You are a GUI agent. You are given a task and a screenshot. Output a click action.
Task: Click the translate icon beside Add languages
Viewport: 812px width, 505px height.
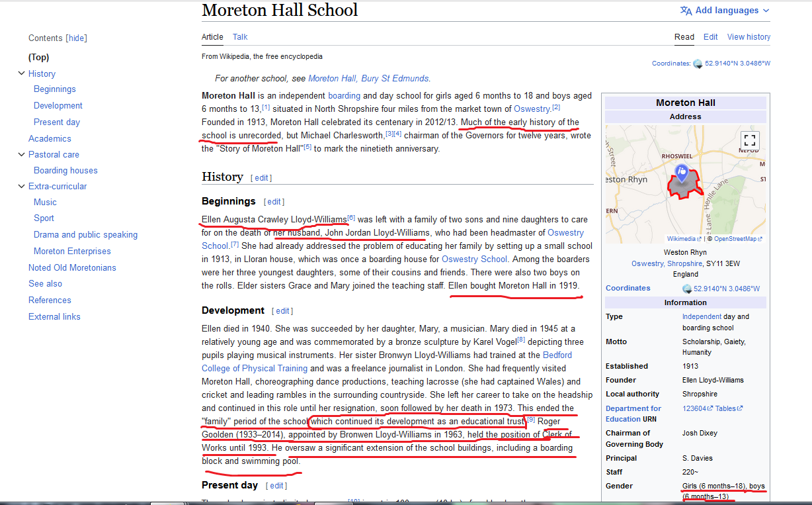pyautogui.click(x=686, y=11)
